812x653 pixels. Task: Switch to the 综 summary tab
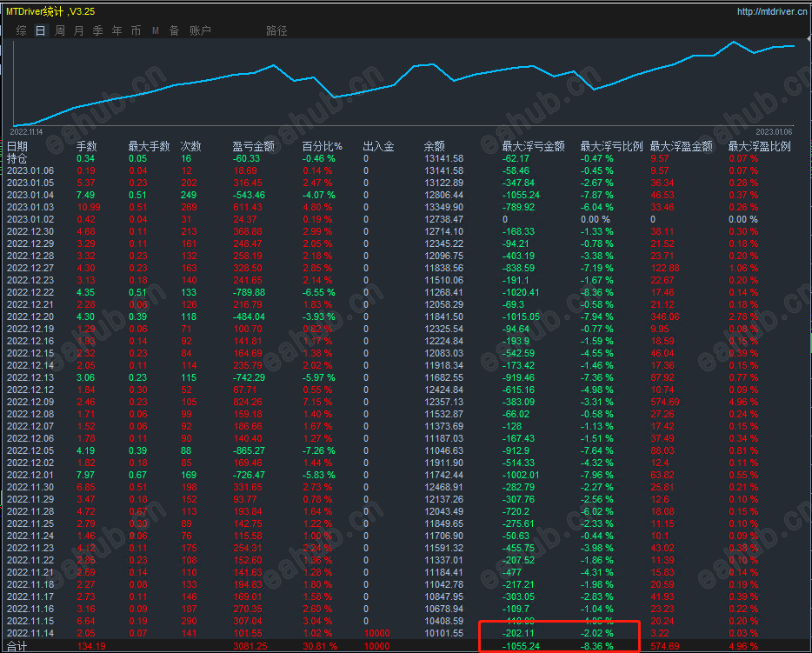[x=21, y=30]
